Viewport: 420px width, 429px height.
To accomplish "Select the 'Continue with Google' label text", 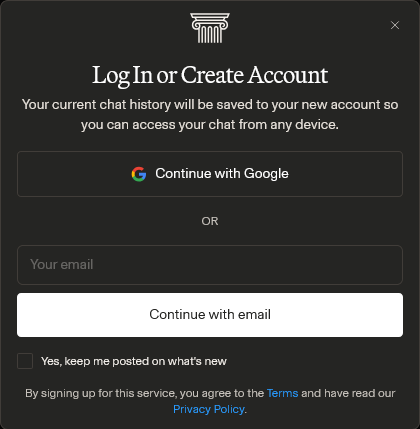I will [x=222, y=174].
